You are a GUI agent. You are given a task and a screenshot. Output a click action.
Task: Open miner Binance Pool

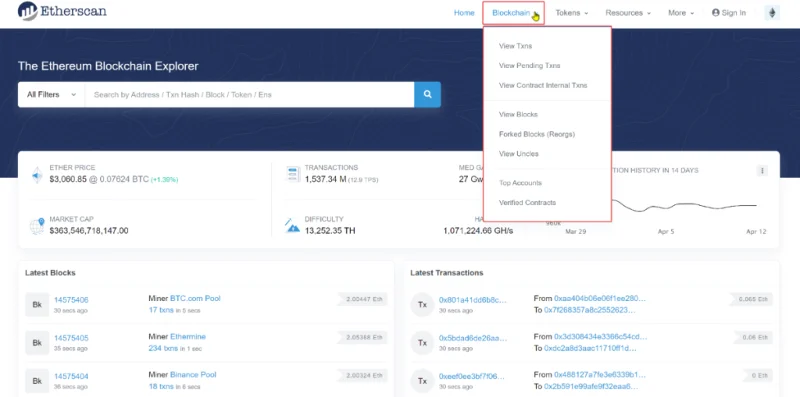pyautogui.click(x=193, y=375)
